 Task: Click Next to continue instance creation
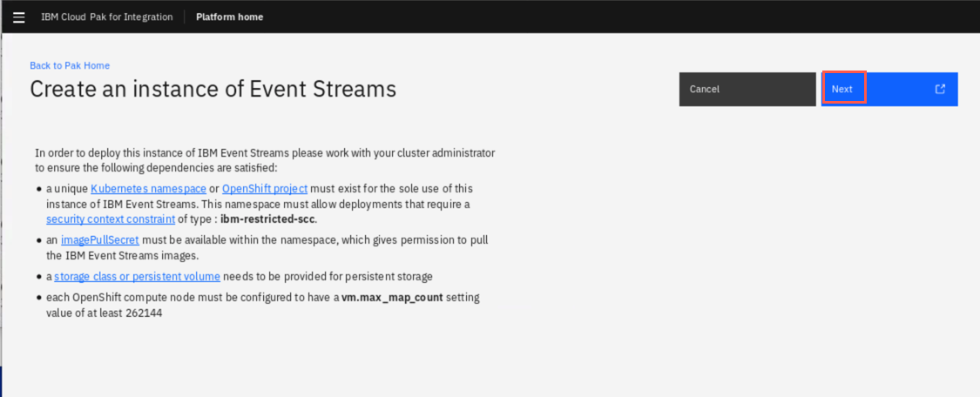889,90
